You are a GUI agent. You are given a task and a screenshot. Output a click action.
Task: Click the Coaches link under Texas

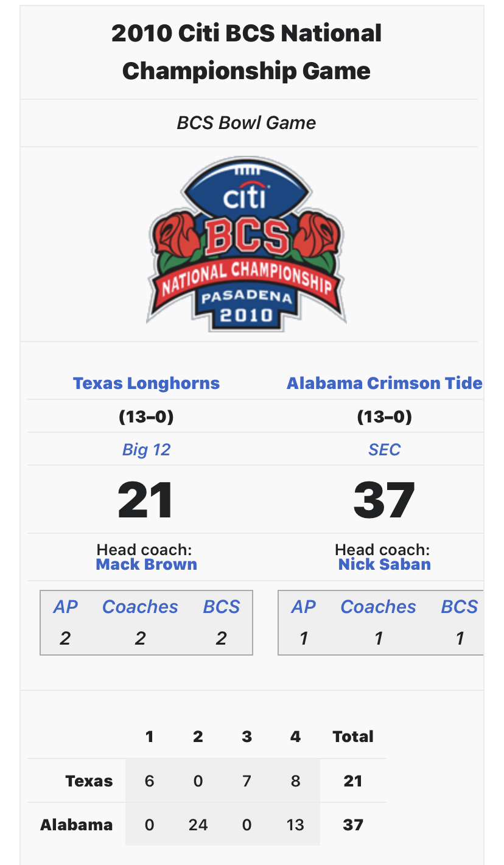click(140, 607)
